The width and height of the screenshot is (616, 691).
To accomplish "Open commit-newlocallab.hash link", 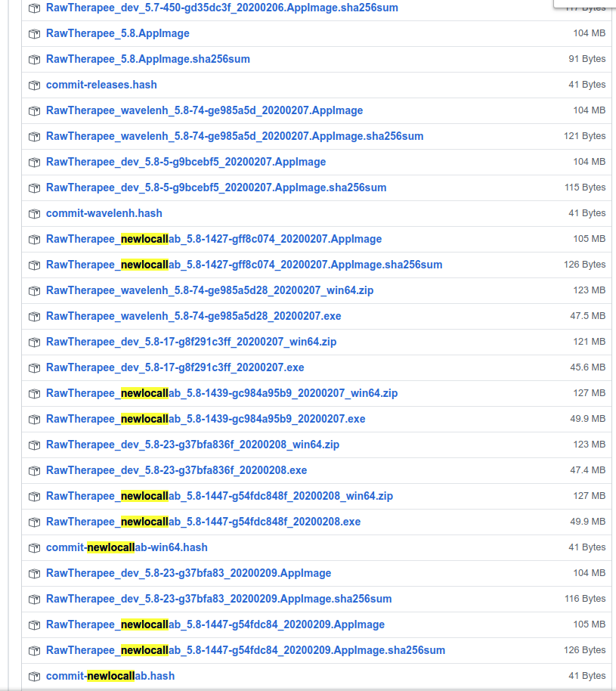I will 110,676.
